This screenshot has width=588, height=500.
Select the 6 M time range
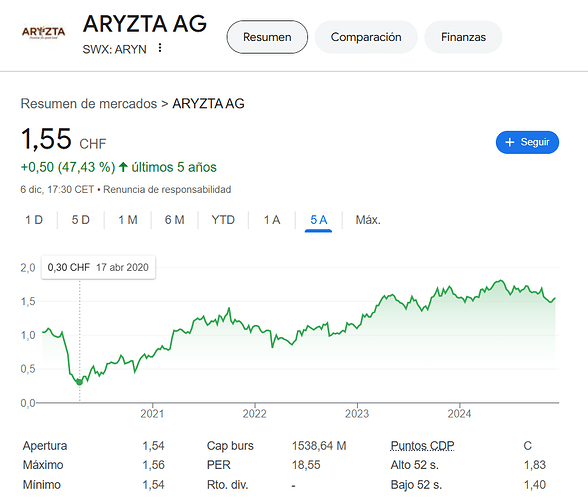pyautogui.click(x=174, y=220)
